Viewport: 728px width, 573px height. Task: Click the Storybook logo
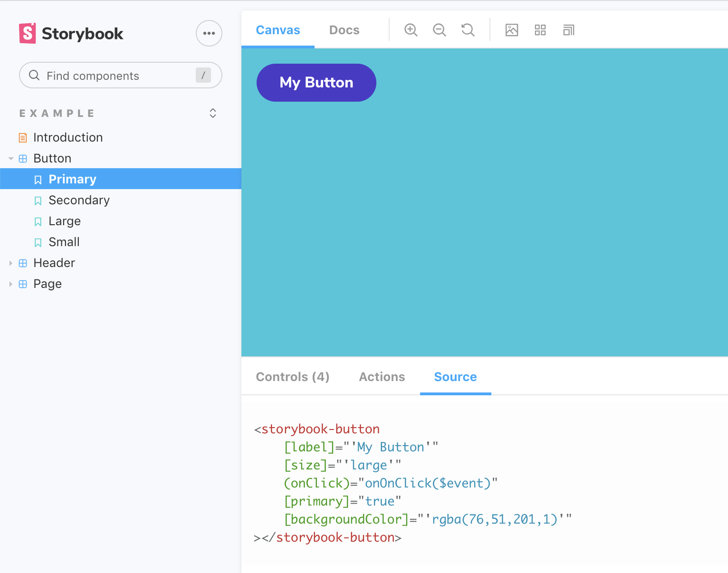point(71,33)
